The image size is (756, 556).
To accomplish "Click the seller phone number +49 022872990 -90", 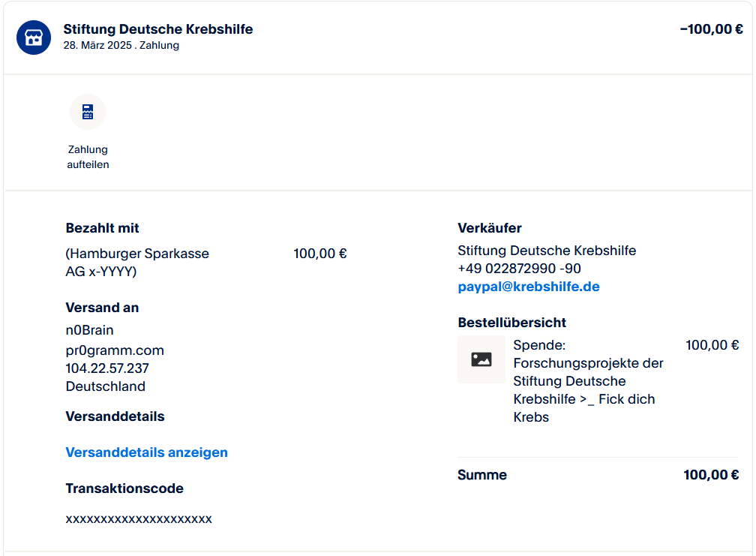I will 519,269.
